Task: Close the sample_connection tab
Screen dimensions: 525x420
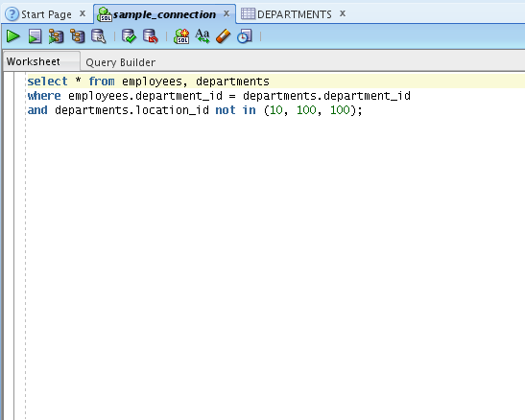Action: pos(227,13)
